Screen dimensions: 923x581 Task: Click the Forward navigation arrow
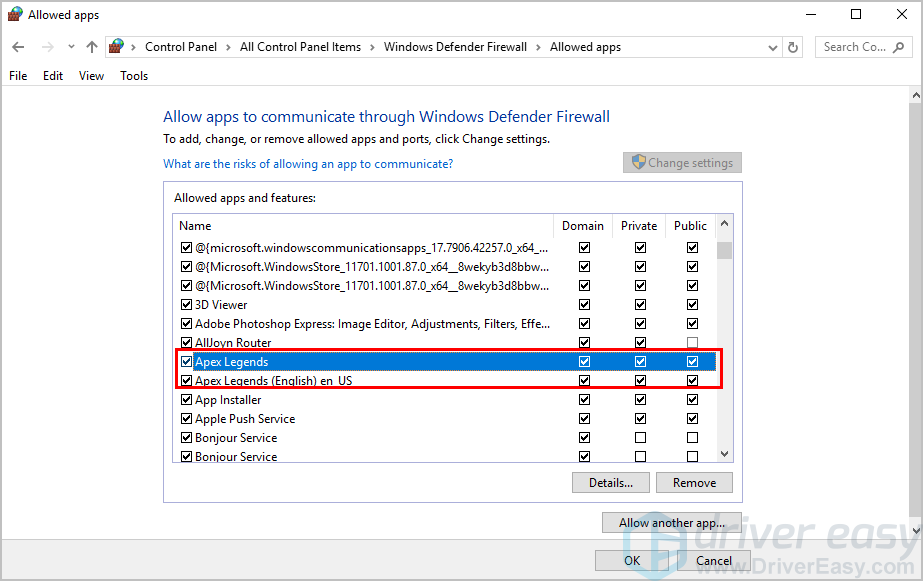[x=46, y=47]
